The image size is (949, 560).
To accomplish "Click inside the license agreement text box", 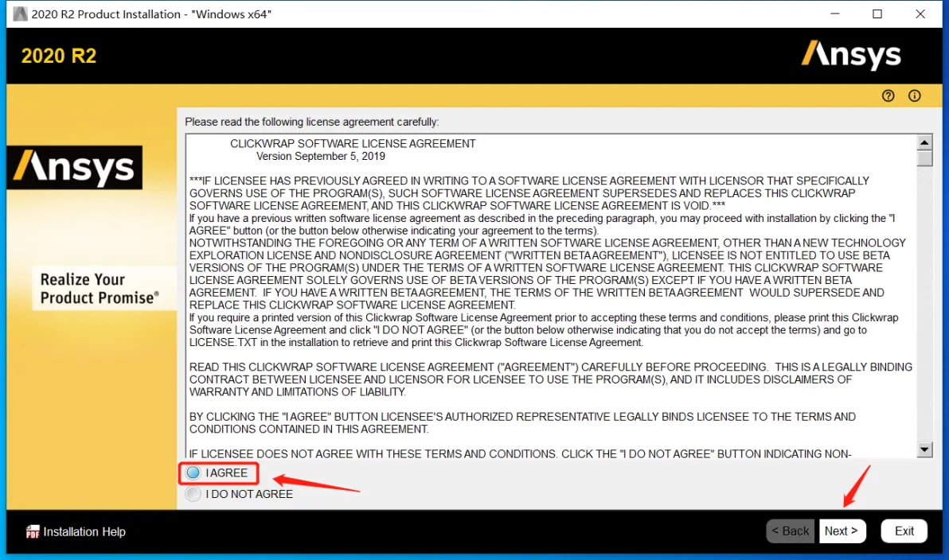I will click(x=551, y=296).
